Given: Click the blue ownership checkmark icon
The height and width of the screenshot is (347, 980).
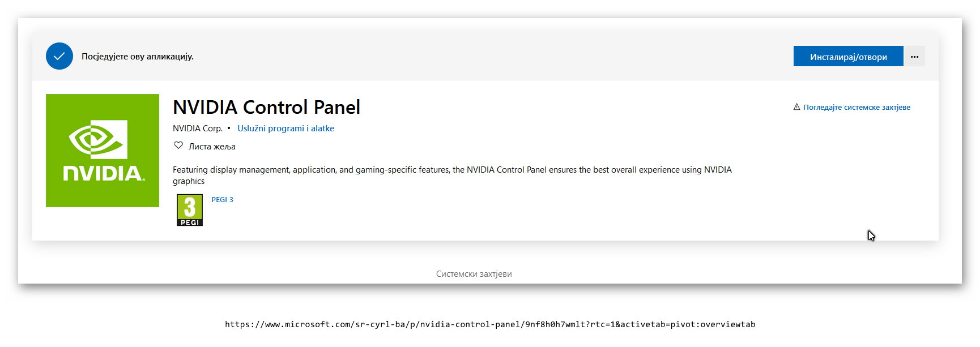Looking at the screenshot, I should (x=59, y=56).
